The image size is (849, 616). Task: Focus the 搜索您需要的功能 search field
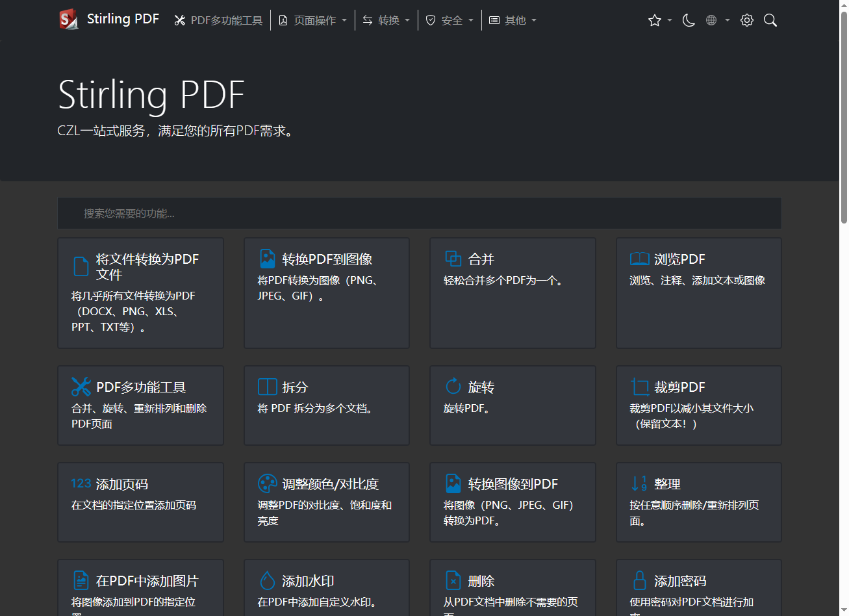point(420,213)
